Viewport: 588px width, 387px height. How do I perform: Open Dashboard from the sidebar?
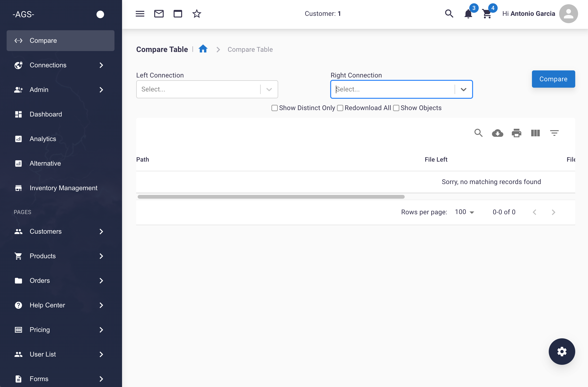(46, 114)
